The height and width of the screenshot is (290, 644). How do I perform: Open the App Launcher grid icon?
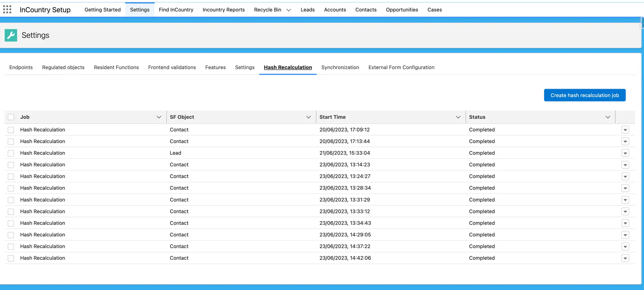tap(7, 9)
